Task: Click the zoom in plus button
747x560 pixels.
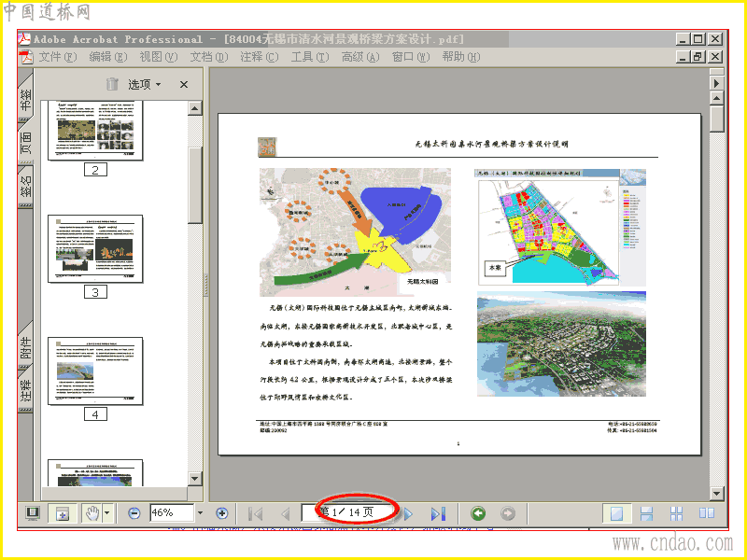Action: [x=222, y=513]
